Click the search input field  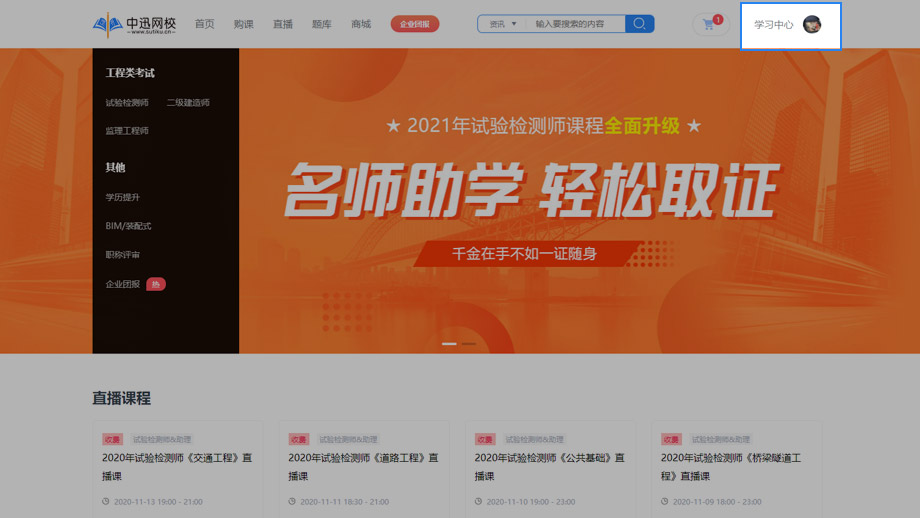click(575, 24)
